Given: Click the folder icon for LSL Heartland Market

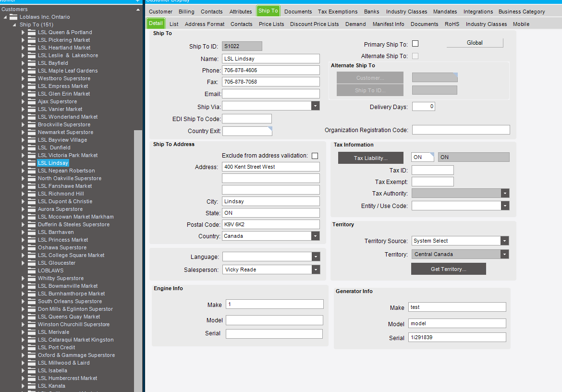Looking at the screenshot, I should click(32, 48).
